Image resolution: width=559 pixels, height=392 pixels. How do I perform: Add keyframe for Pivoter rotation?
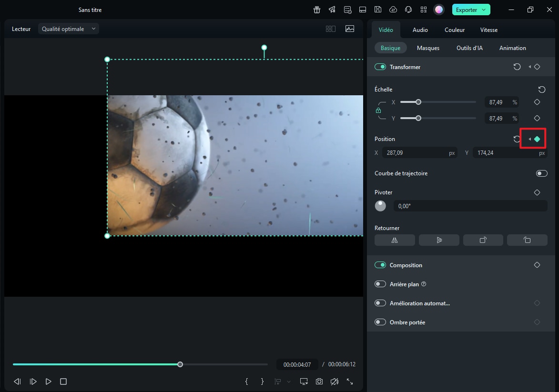[x=537, y=192]
